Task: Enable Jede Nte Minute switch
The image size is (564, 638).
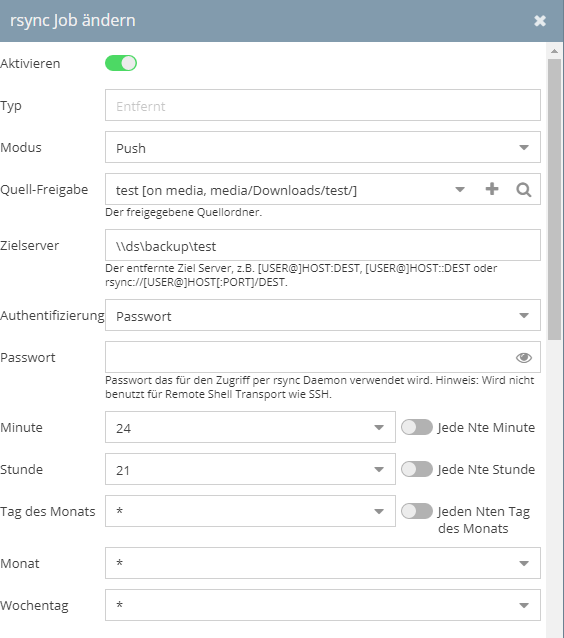Action: [x=417, y=428]
